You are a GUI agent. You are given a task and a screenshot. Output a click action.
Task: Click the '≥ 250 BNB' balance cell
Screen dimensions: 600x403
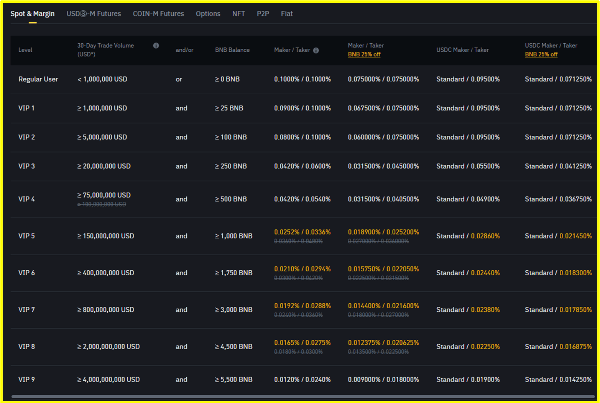[x=231, y=166]
